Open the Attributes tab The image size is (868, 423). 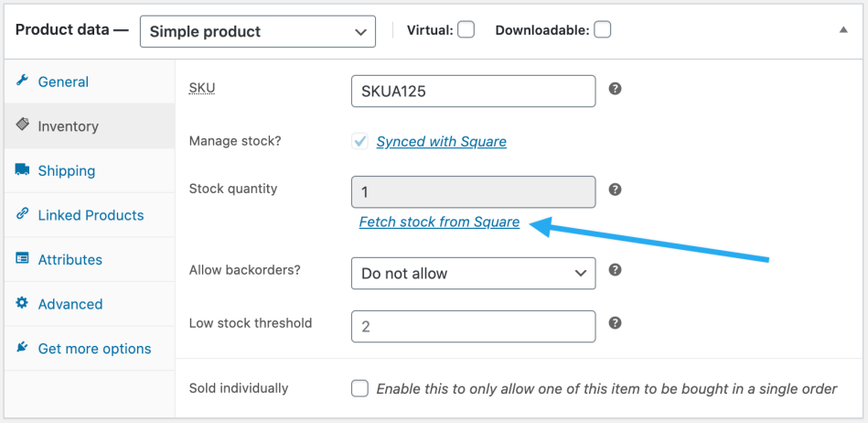70,259
